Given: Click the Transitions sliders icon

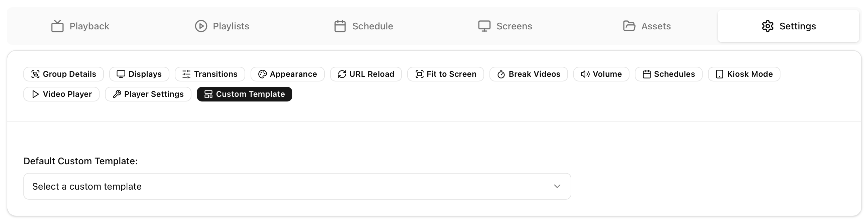Looking at the screenshot, I should coord(186,74).
